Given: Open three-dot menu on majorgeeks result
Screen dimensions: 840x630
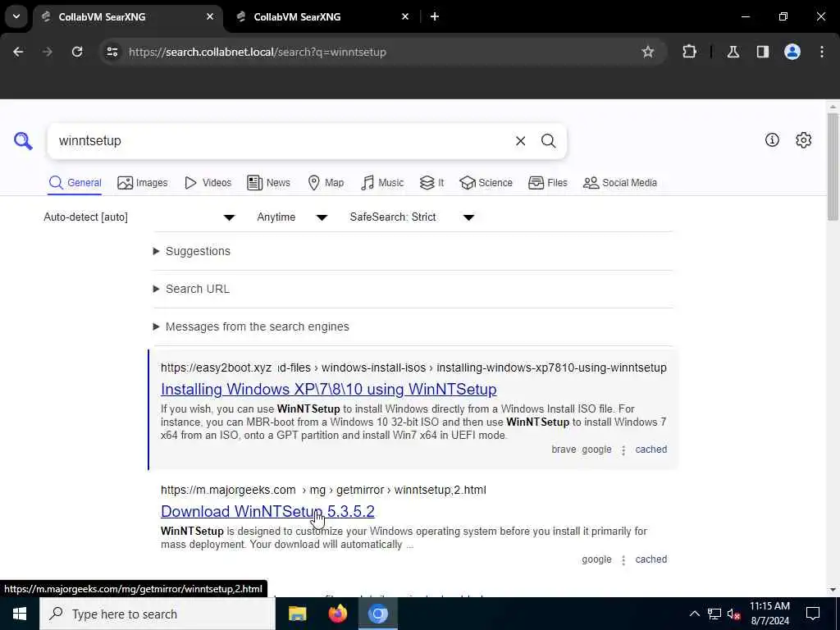Looking at the screenshot, I should 623,559.
